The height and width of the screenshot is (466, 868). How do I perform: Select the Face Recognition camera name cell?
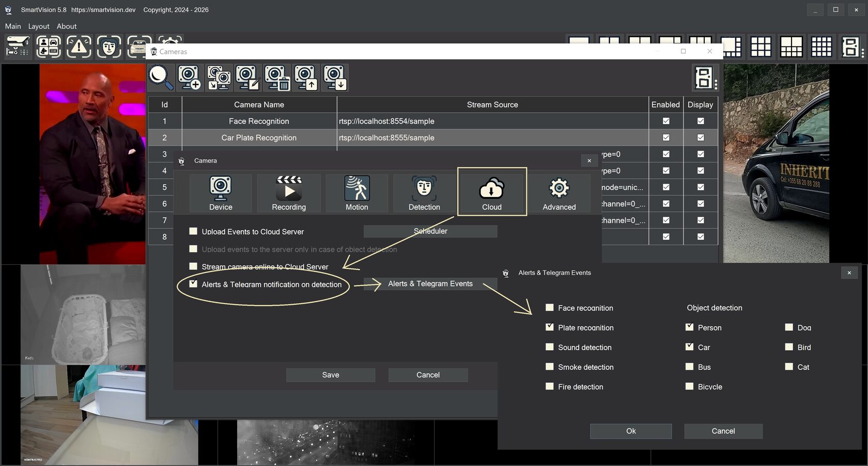[x=259, y=121]
